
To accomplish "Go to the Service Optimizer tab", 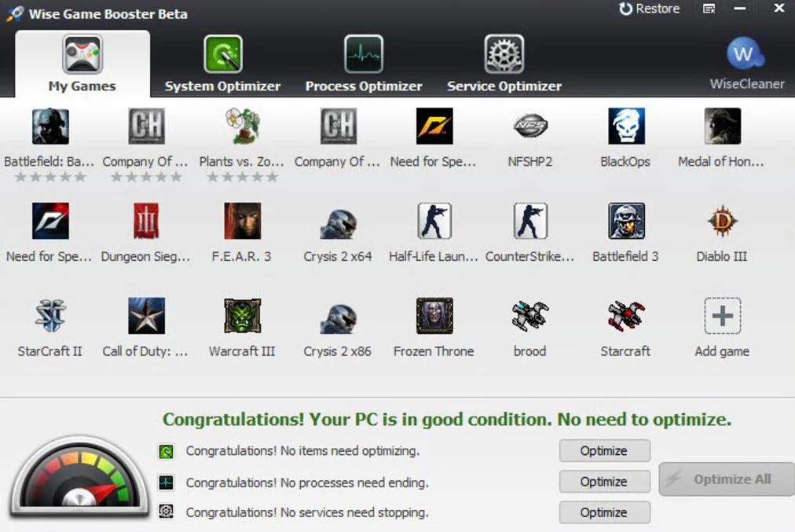I will pos(504,64).
